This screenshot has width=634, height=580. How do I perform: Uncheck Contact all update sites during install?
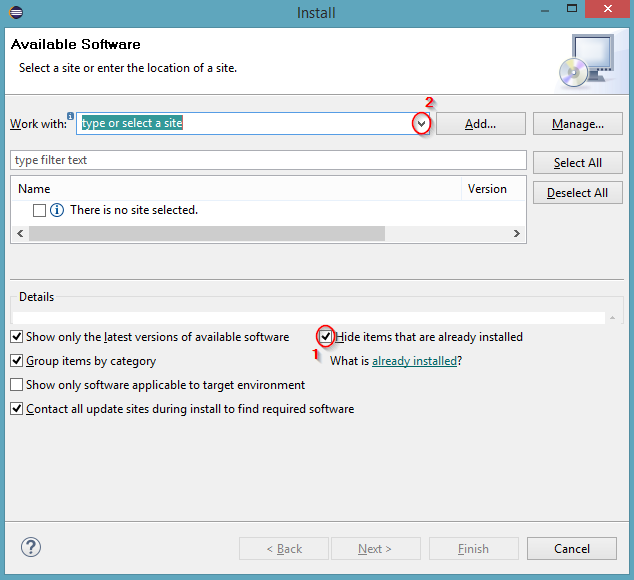click(16, 409)
